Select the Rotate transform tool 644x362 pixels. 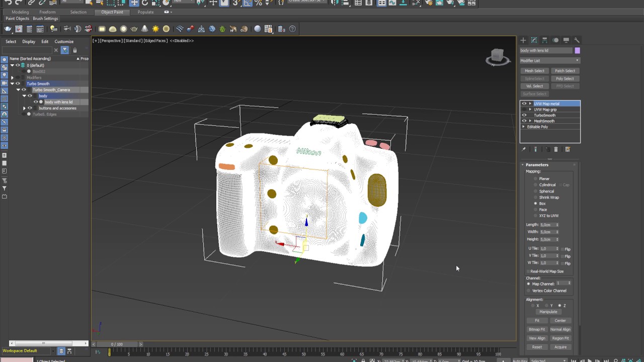pos(145,3)
